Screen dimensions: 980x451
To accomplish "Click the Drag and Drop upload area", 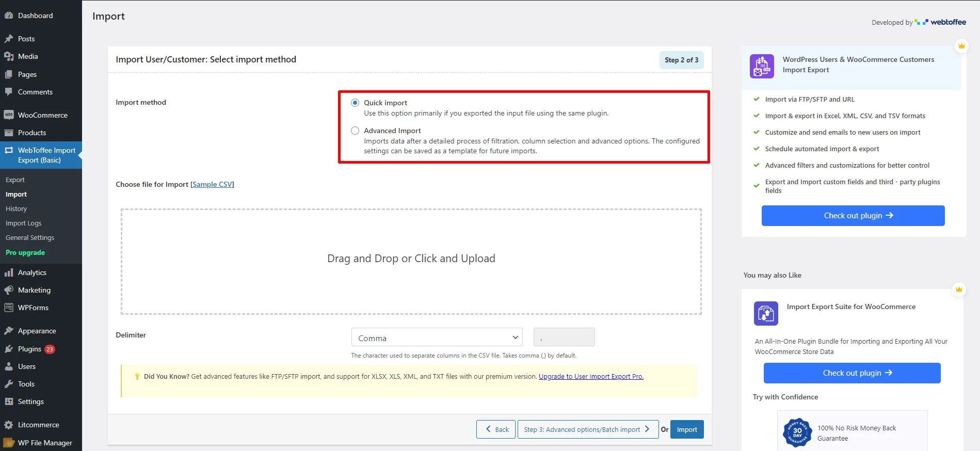I will [411, 262].
